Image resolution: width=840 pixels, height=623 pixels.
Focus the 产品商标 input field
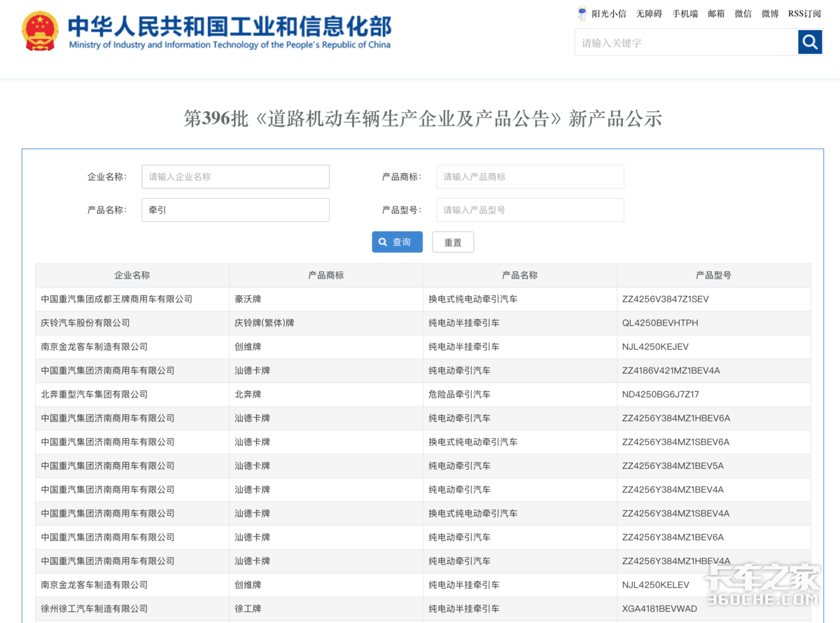coord(530,176)
